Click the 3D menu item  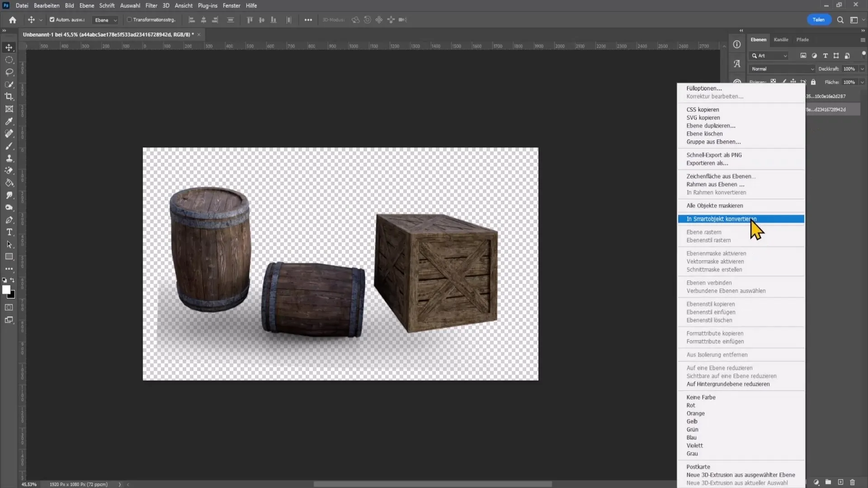coord(166,5)
